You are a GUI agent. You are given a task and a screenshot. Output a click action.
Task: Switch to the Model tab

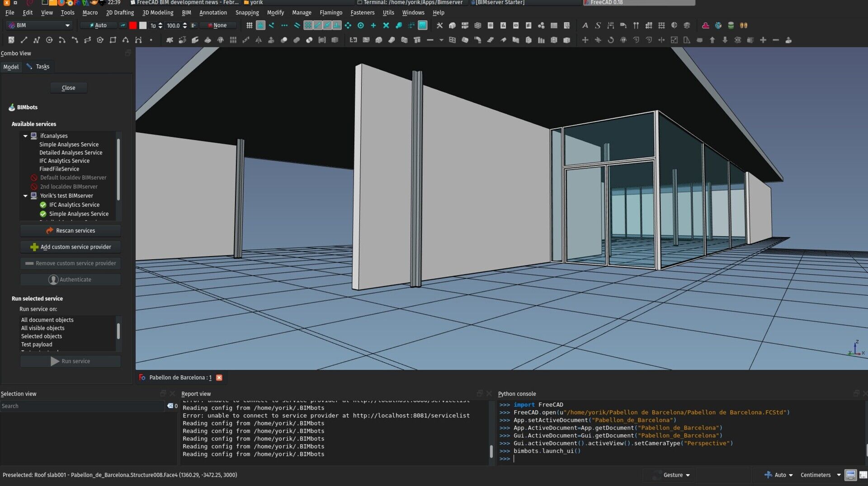click(11, 67)
